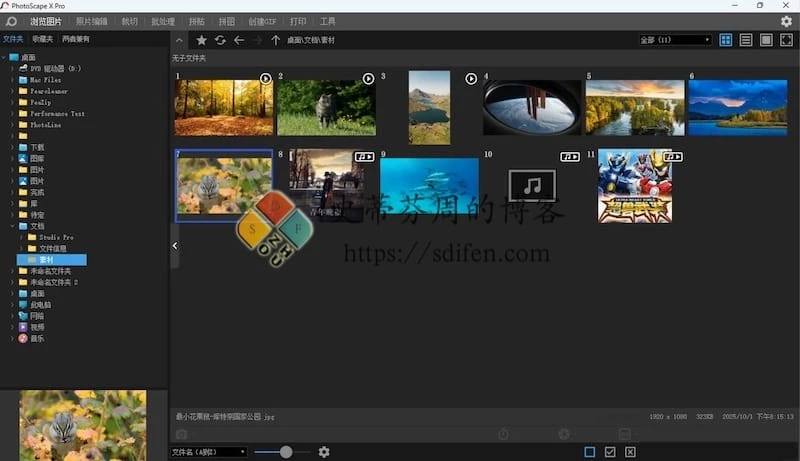Select the 未命名文件夹 2 folder
This screenshot has width=800, height=461.
[54, 282]
